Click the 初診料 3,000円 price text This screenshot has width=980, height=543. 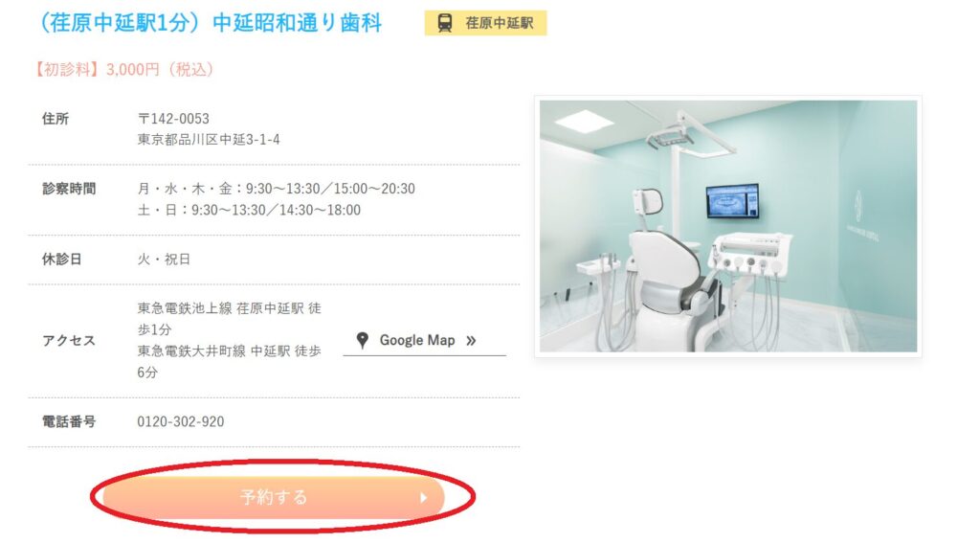tap(123, 70)
